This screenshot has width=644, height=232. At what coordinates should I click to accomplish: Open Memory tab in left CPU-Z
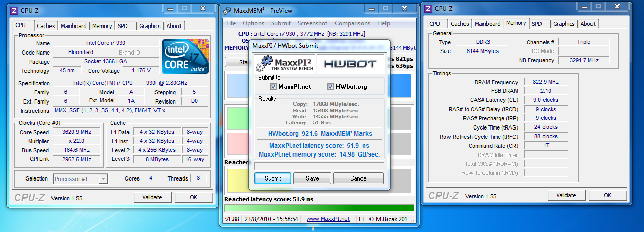click(102, 26)
